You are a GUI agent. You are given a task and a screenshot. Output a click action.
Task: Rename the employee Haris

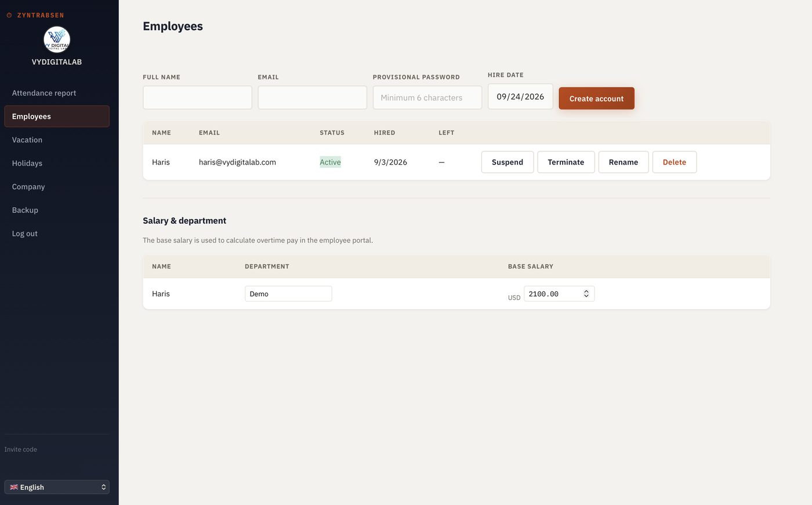[x=623, y=162]
